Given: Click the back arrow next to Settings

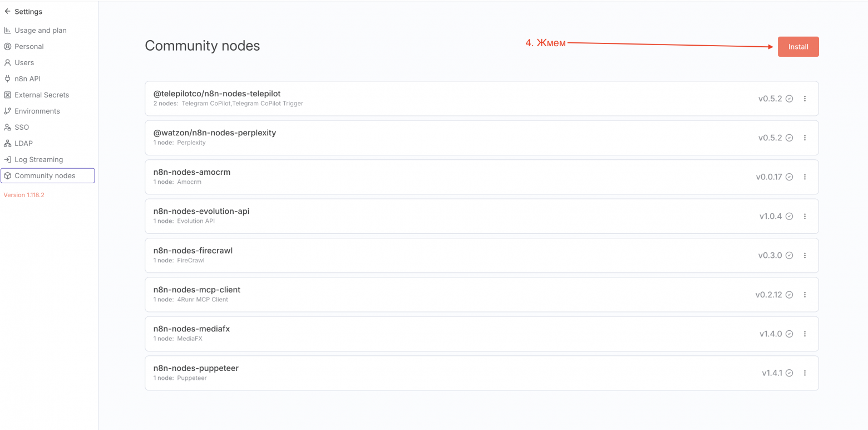Looking at the screenshot, I should [x=7, y=11].
